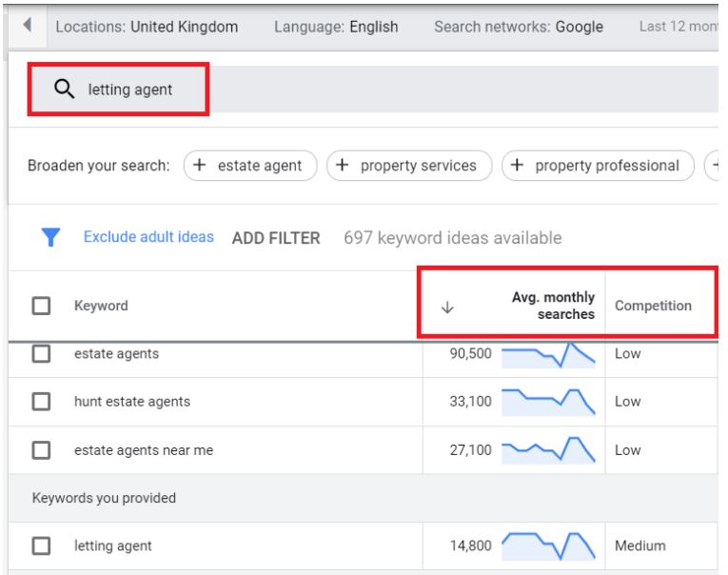Click plus icon on property professional chip
This screenshot has width=728, height=575.
click(x=517, y=165)
